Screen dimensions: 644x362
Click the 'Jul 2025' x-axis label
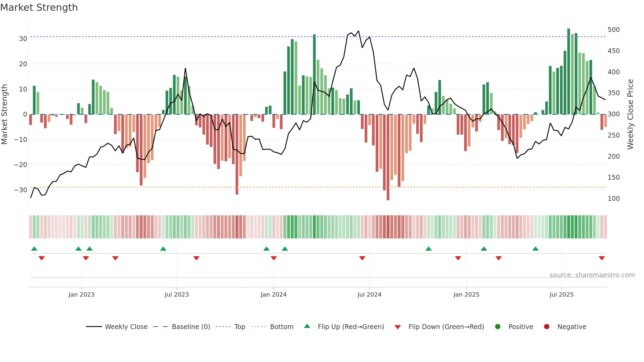[x=562, y=295]
